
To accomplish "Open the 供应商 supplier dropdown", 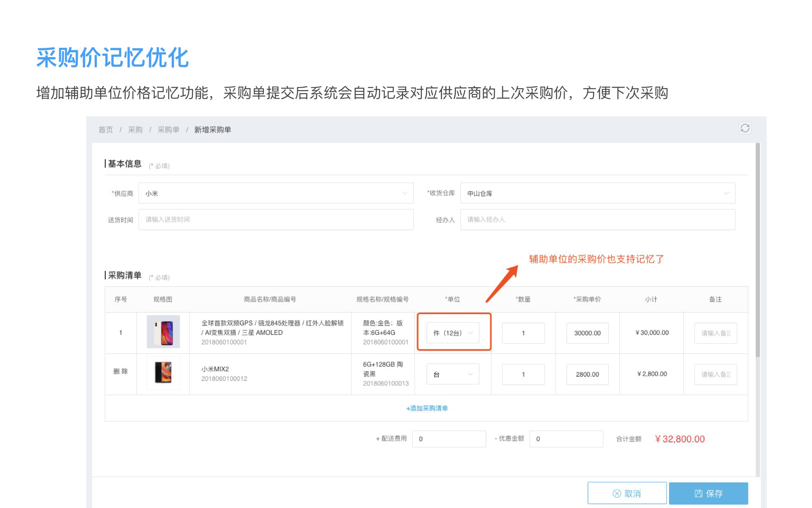I will pos(276,193).
